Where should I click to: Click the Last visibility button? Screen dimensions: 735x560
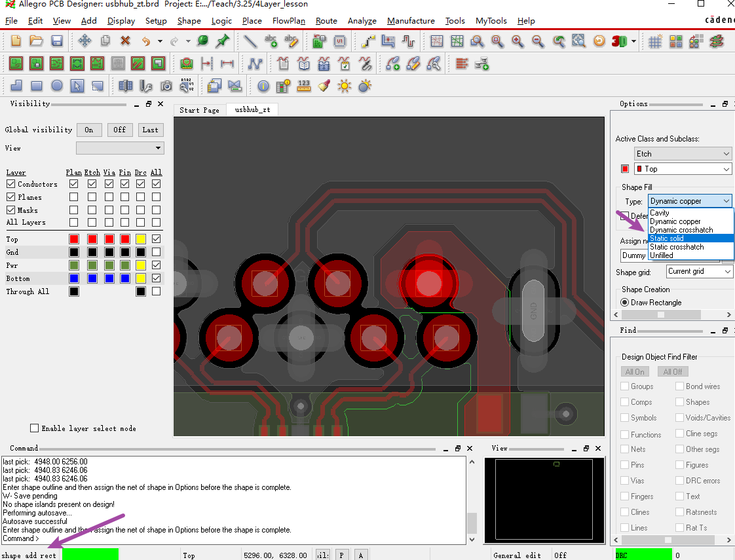coord(150,130)
